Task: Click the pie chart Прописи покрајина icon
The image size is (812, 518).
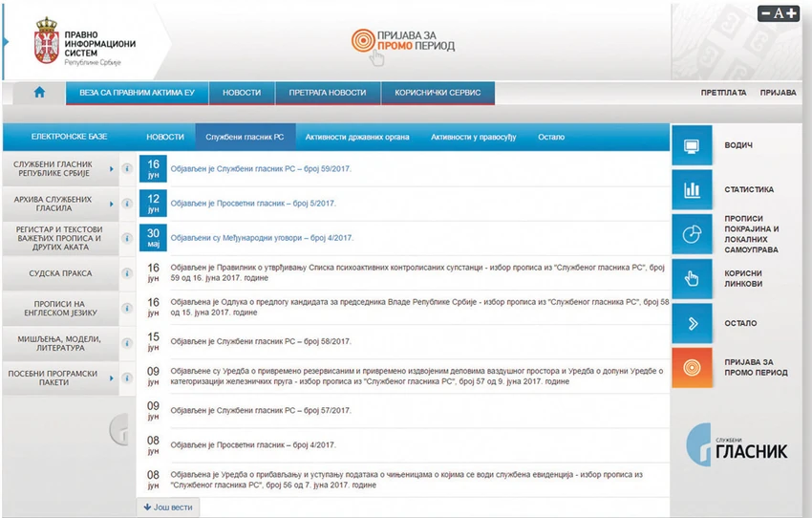Action: click(x=692, y=234)
